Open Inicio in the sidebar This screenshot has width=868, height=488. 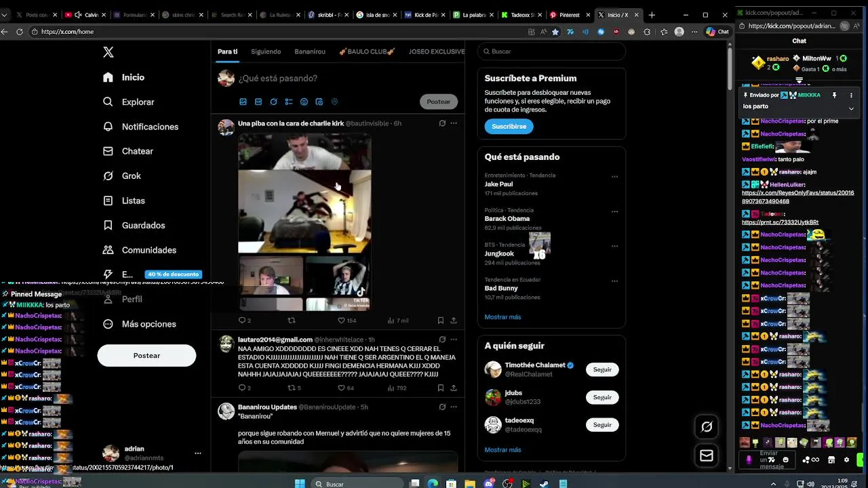coord(123,77)
